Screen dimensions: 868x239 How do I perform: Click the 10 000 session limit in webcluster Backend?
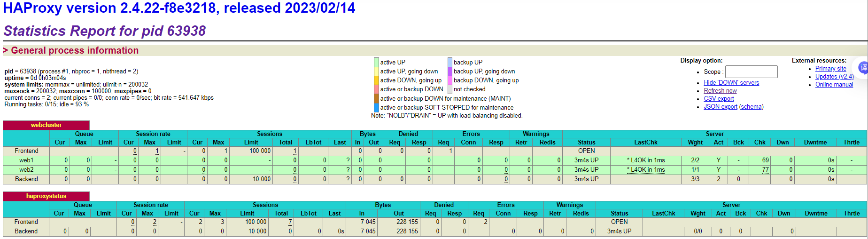click(x=262, y=179)
